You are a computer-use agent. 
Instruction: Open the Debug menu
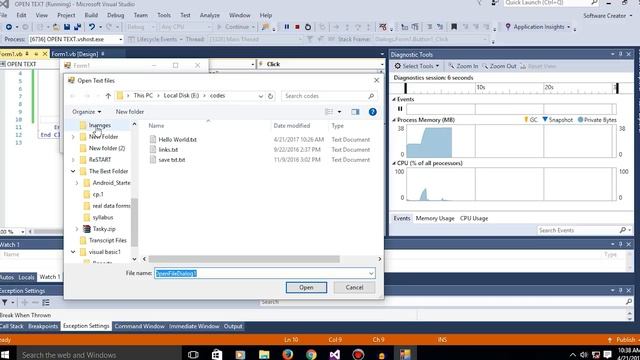pos(116,15)
